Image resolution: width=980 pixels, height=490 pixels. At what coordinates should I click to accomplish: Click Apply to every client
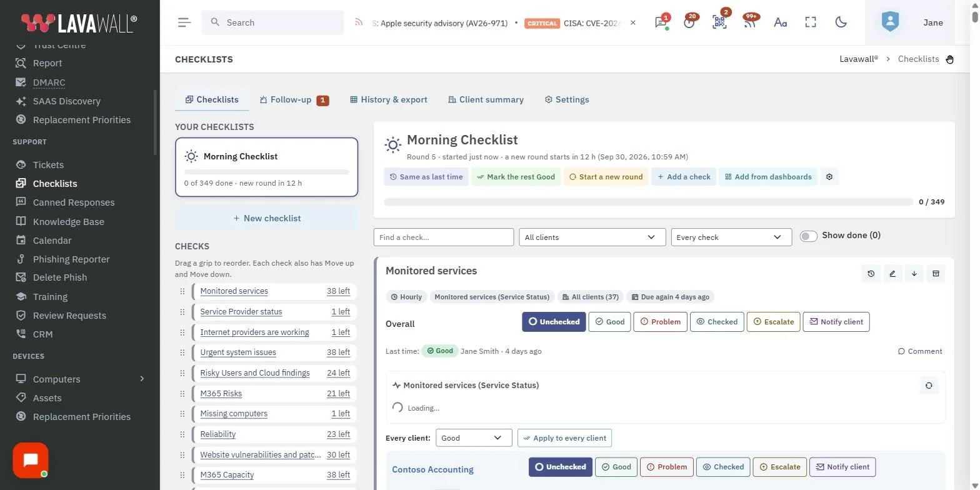pos(564,438)
